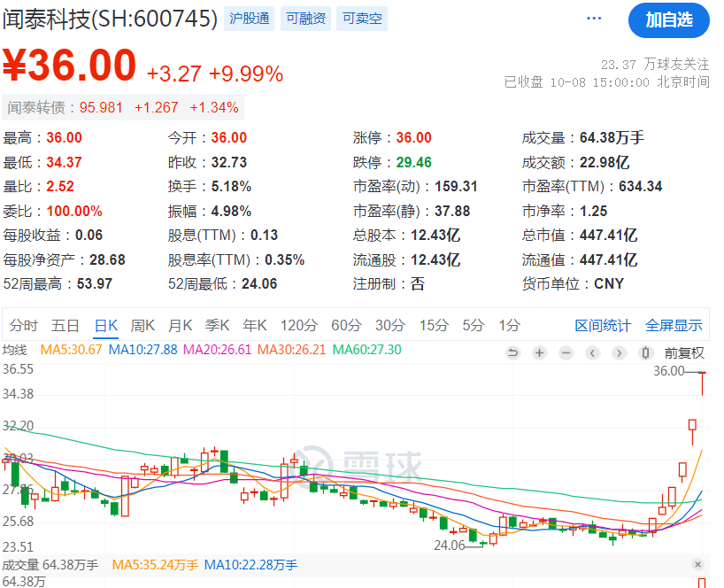The width and height of the screenshot is (724, 588).
Task: Zoom in chart with plus icon
Action: tap(539, 353)
